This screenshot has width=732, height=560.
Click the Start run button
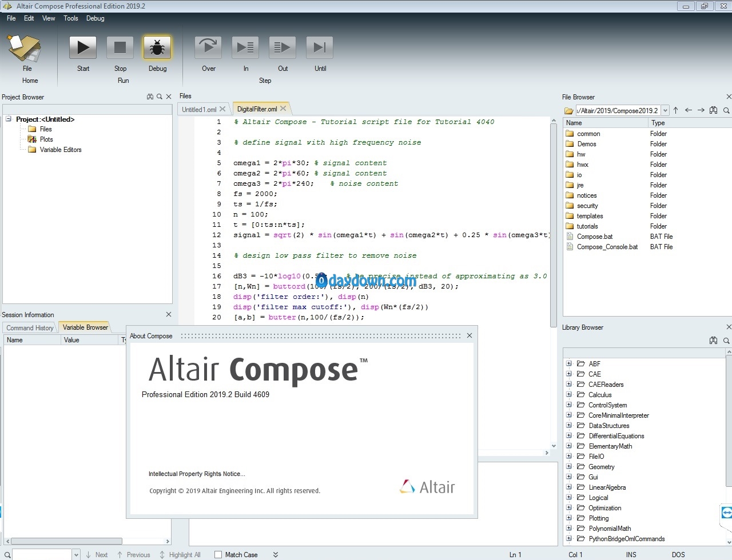(x=83, y=48)
